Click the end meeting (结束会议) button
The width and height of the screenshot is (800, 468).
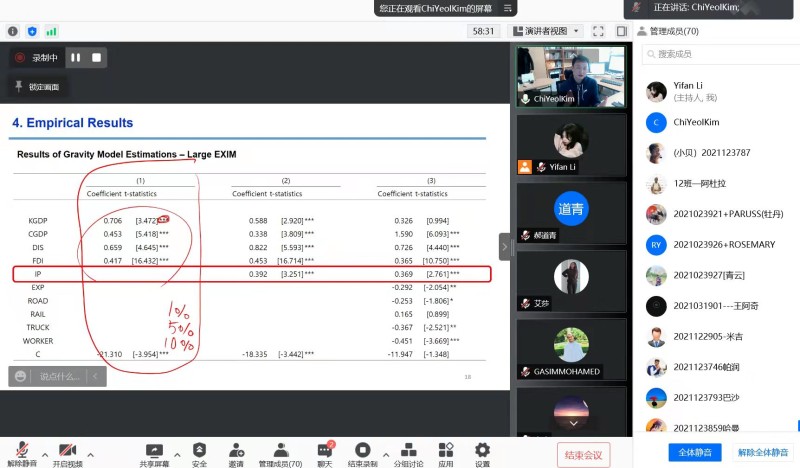[583, 455]
